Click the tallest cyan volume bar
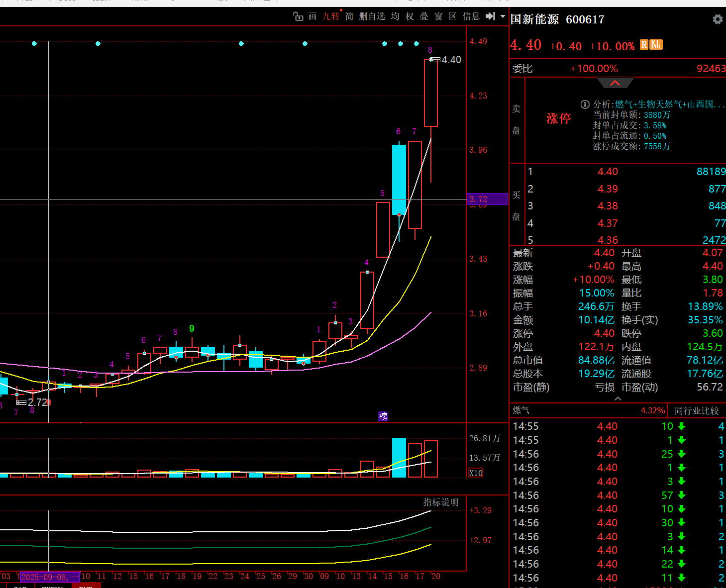Viewport: 726px width, 588px height. 399,458
